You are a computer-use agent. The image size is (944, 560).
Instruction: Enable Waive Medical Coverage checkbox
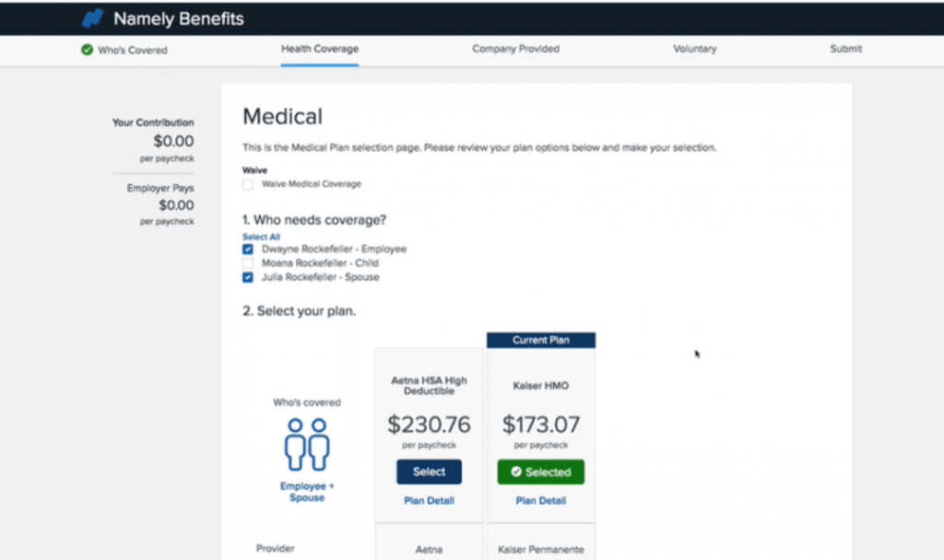click(x=248, y=184)
